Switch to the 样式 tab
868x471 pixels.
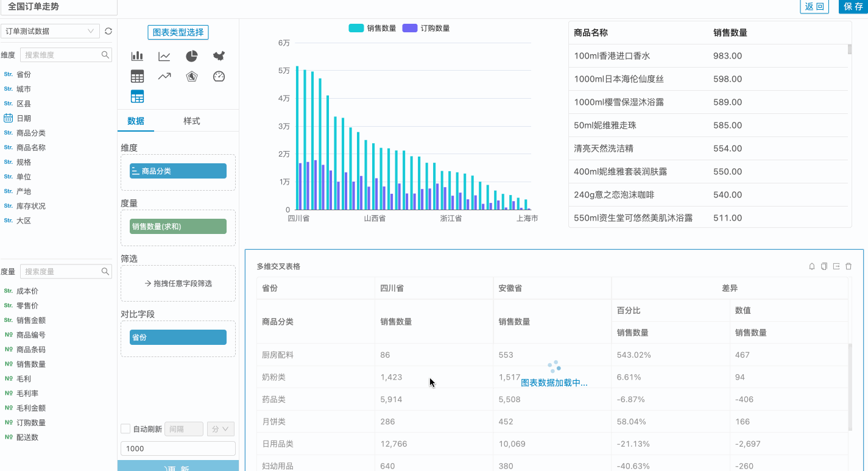(x=192, y=121)
